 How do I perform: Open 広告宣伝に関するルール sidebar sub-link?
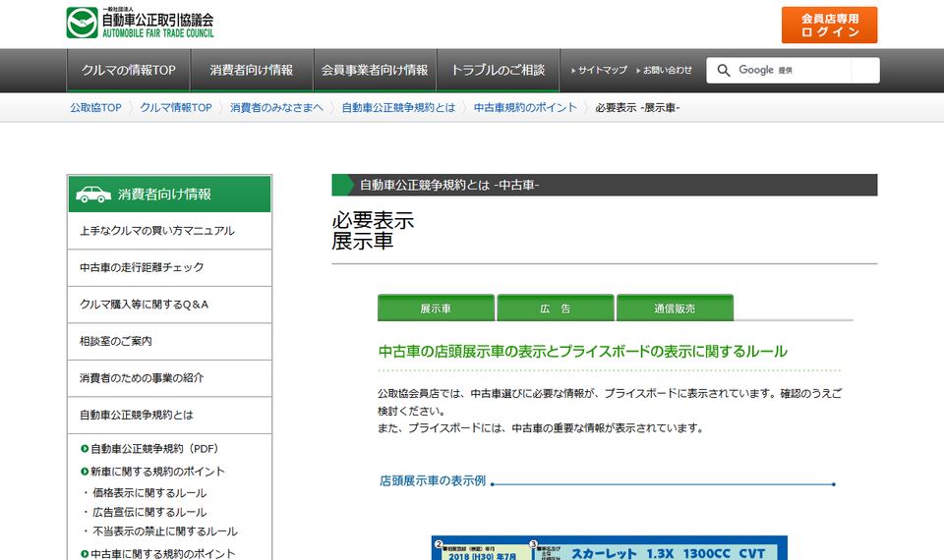point(149,513)
